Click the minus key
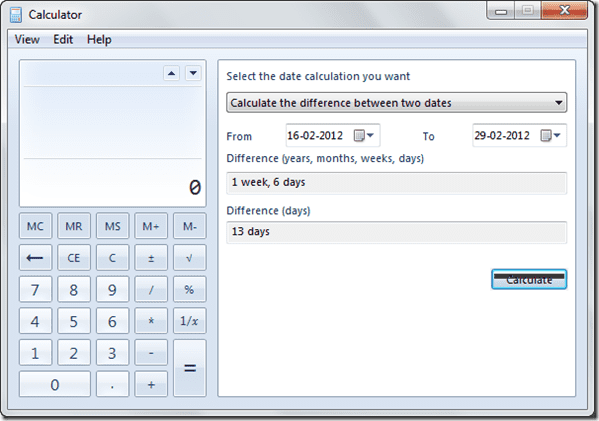 (x=151, y=353)
